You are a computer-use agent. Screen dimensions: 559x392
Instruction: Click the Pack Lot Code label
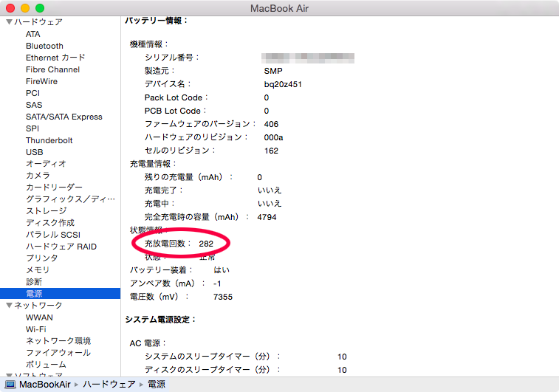click(176, 97)
